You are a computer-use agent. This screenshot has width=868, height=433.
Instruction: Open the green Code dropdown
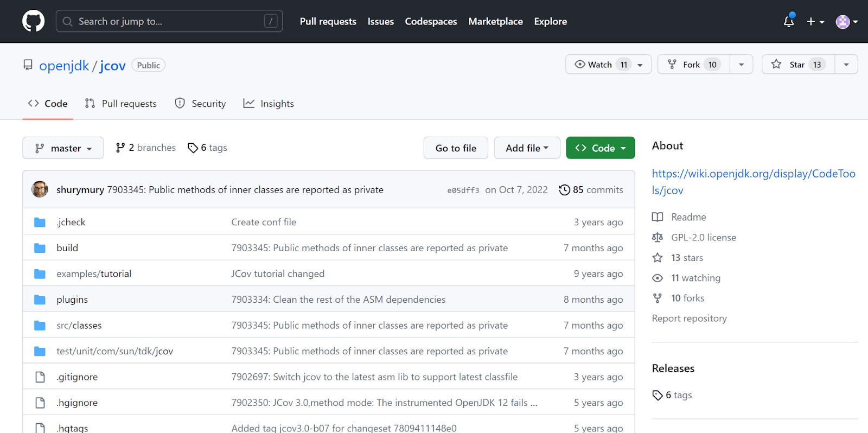(x=600, y=148)
